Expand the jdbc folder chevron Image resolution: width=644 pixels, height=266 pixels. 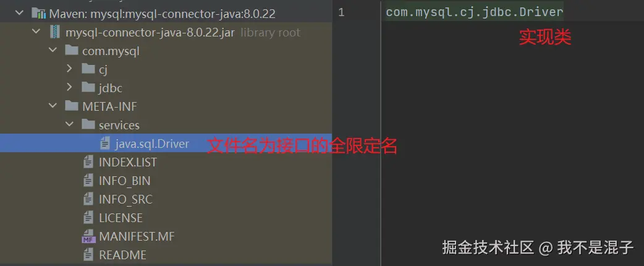click(x=69, y=87)
